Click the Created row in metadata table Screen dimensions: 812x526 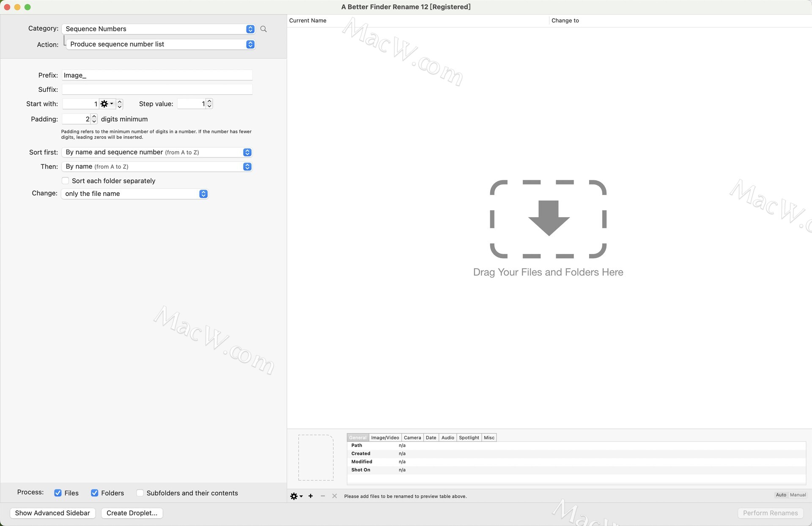(x=576, y=454)
